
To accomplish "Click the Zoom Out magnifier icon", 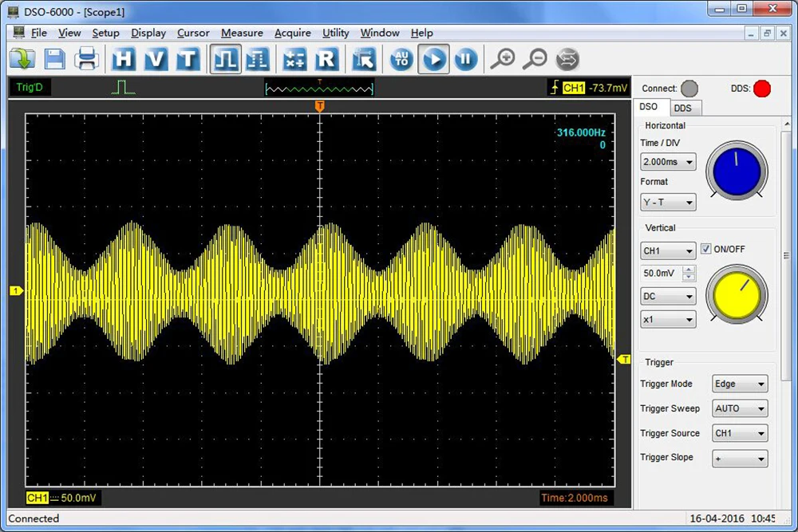I will (x=535, y=59).
